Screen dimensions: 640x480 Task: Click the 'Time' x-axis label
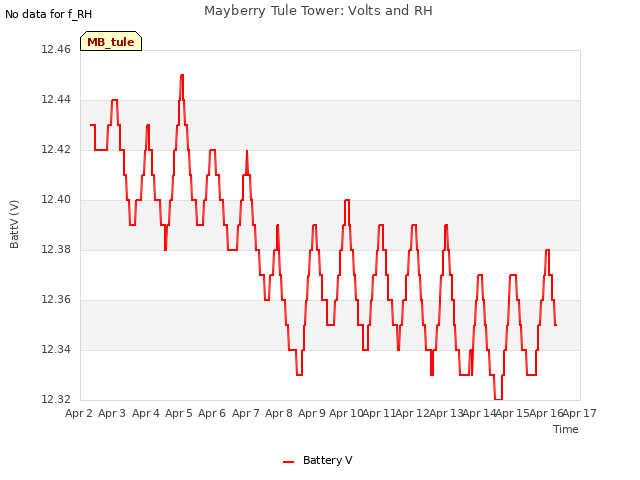[x=565, y=429]
